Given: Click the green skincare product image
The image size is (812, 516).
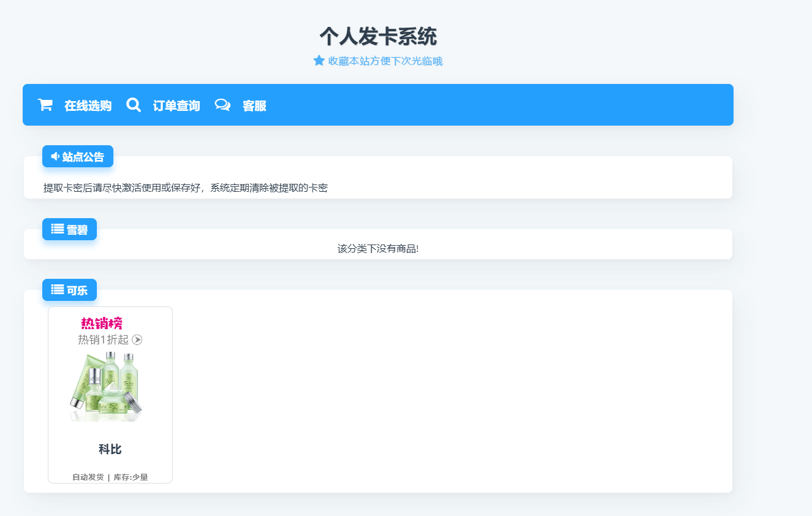Looking at the screenshot, I should pos(106,386).
